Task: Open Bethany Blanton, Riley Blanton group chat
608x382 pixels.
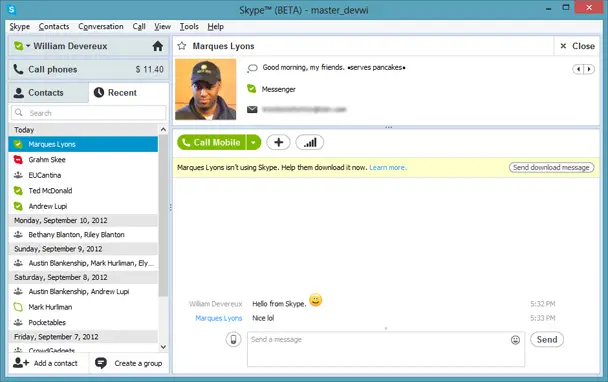Action: point(83,235)
